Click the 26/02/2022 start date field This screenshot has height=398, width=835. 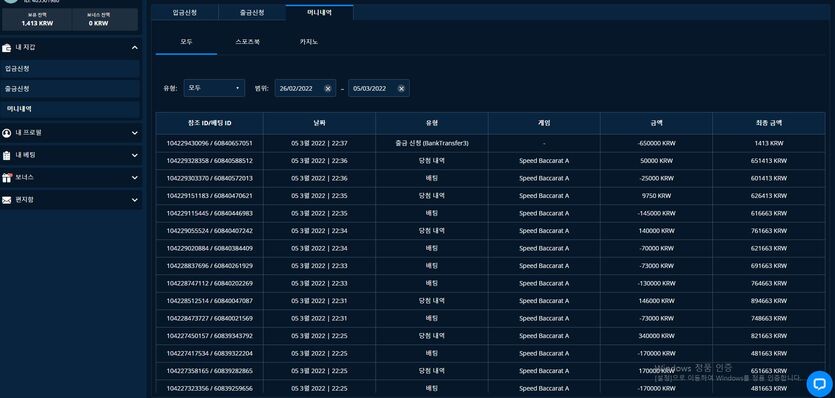click(x=305, y=88)
